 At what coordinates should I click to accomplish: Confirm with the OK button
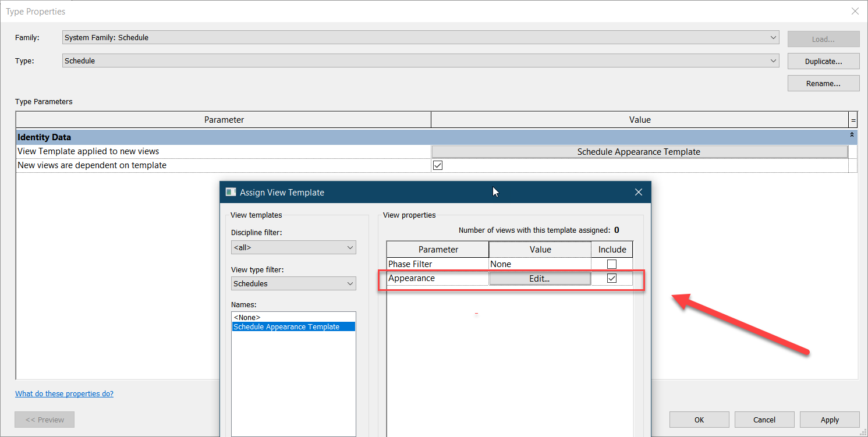pyautogui.click(x=699, y=419)
